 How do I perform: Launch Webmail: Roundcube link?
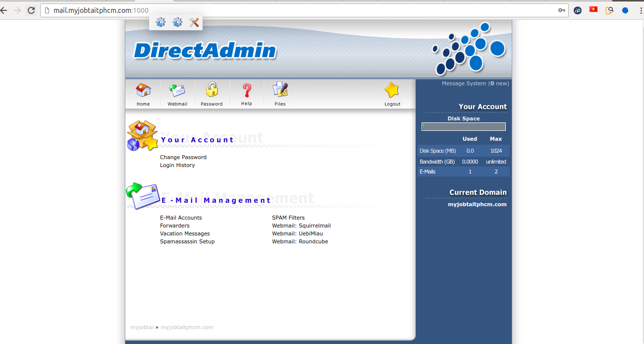point(300,241)
